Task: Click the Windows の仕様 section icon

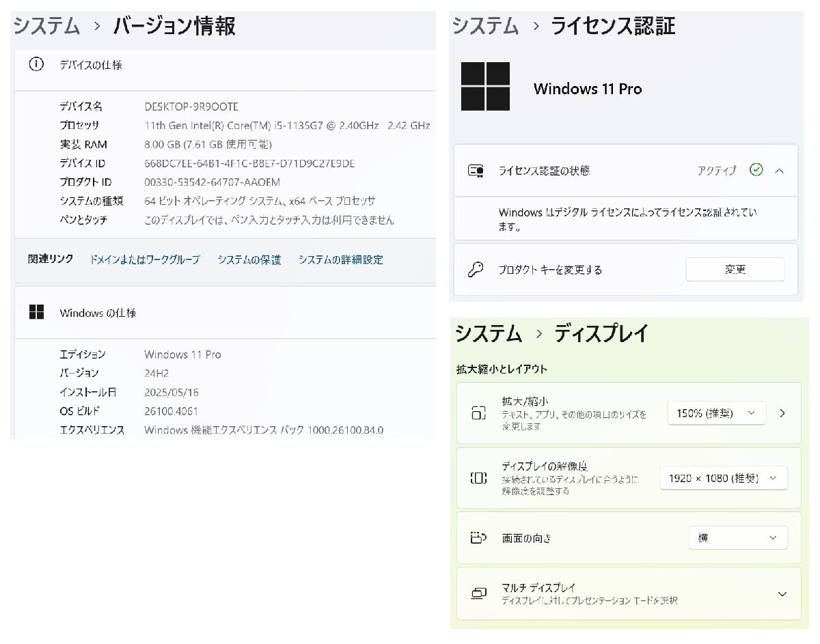Action: pyautogui.click(x=36, y=312)
